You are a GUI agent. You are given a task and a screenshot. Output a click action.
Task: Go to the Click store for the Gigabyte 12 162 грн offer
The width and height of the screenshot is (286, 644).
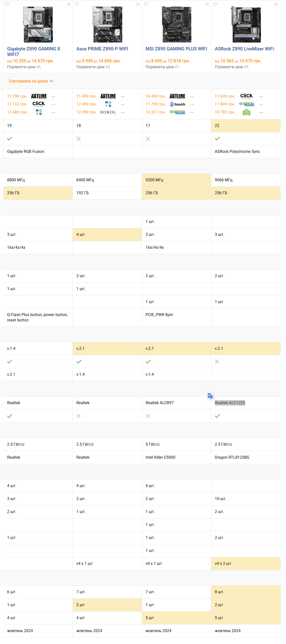(x=39, y=104)
